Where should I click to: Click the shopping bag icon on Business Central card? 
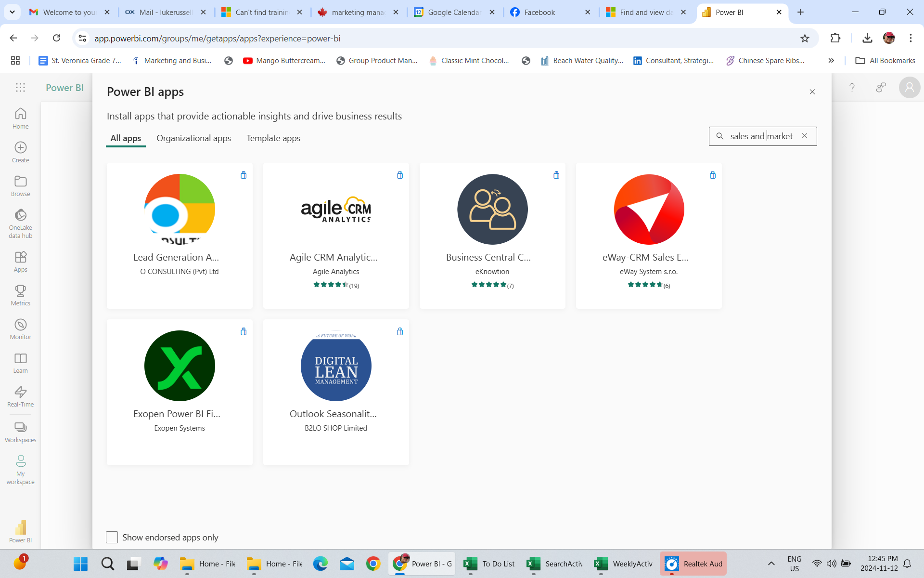coord(556,175)
